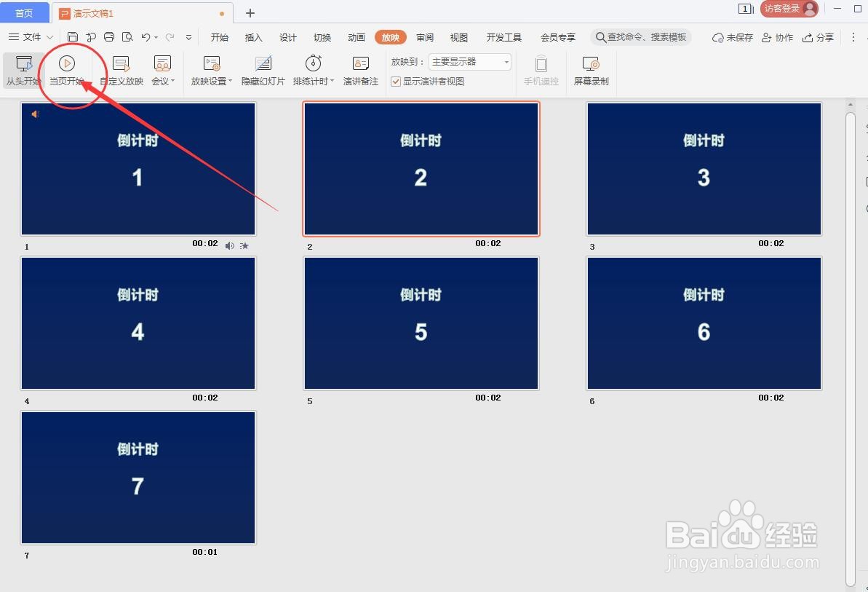This screenshot has height=592, width=868.
Task: Switch to the 设计 ribbon tab
Action: [288, 37]
